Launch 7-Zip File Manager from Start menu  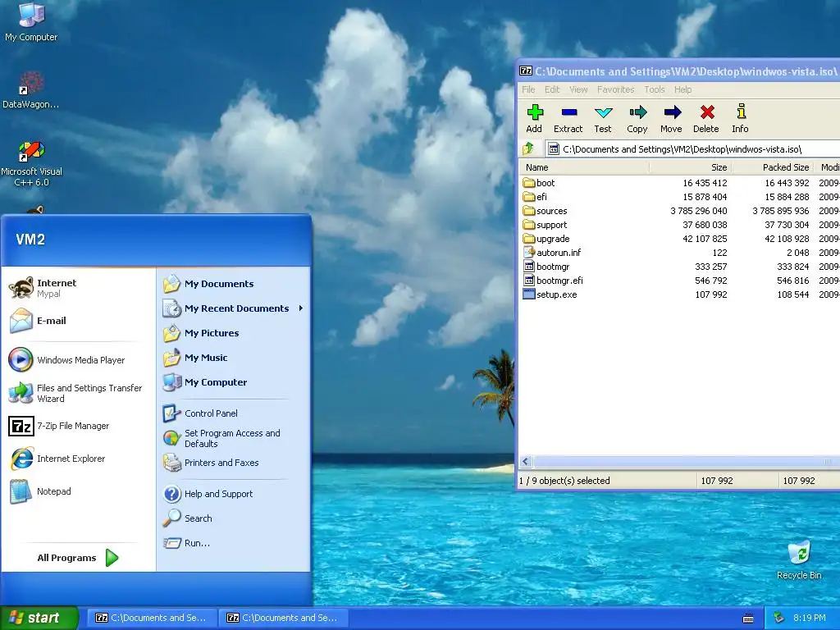[78, 426]
